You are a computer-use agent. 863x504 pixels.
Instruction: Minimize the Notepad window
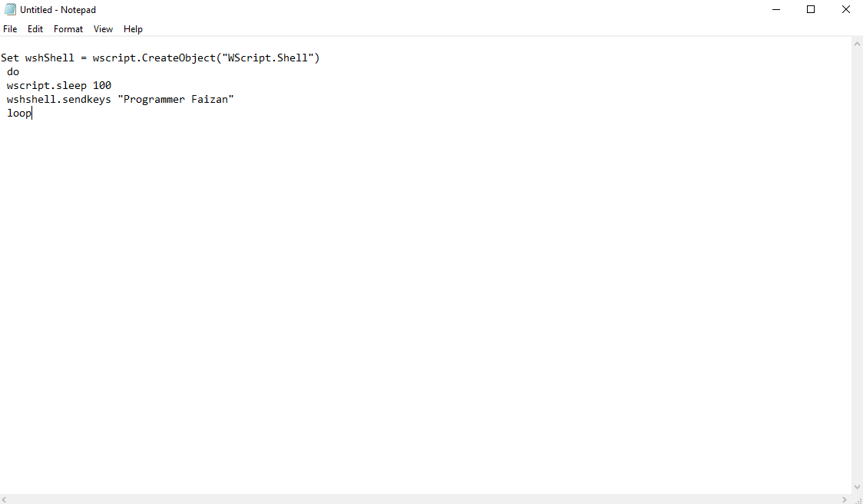click(775, 10)
